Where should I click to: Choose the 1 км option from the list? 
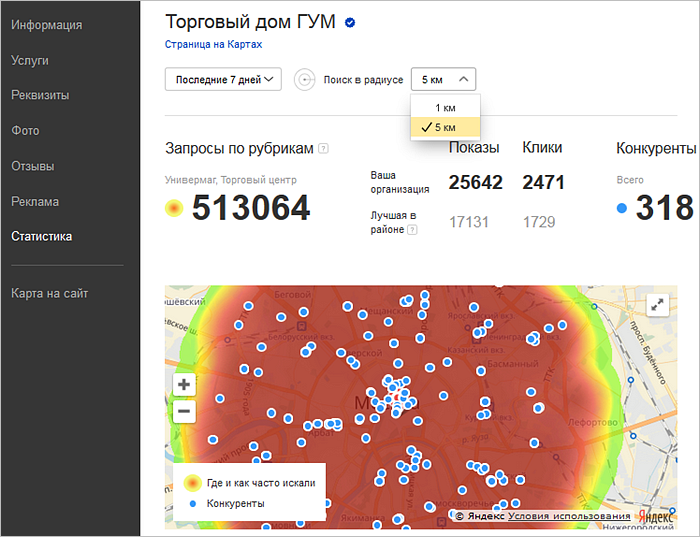pyautogui.click(x=445, y=108)
